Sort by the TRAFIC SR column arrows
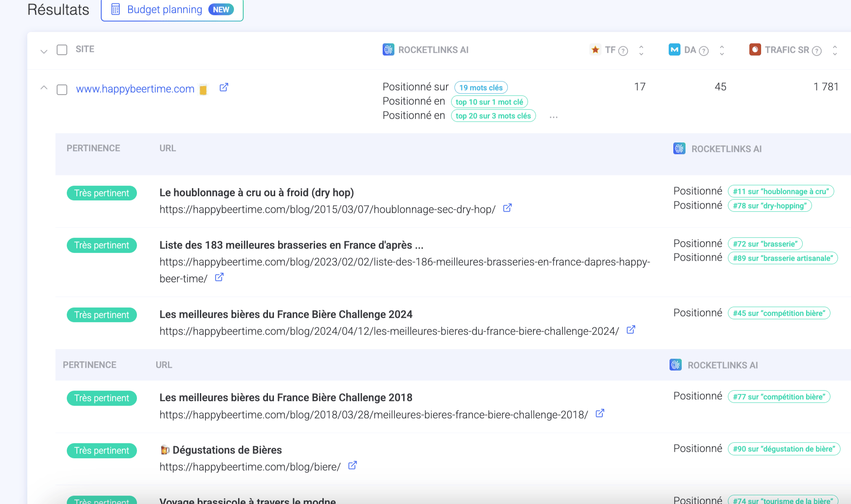This screenshot has width=851, height=504. pyautogui.click(x=835, y=50)
